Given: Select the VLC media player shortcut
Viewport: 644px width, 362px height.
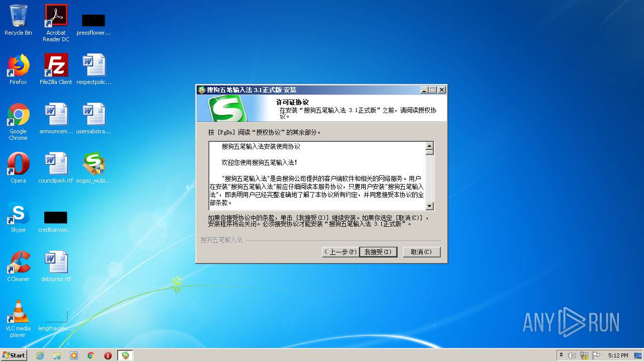Looking at the screenshot, I should [18, 319].
